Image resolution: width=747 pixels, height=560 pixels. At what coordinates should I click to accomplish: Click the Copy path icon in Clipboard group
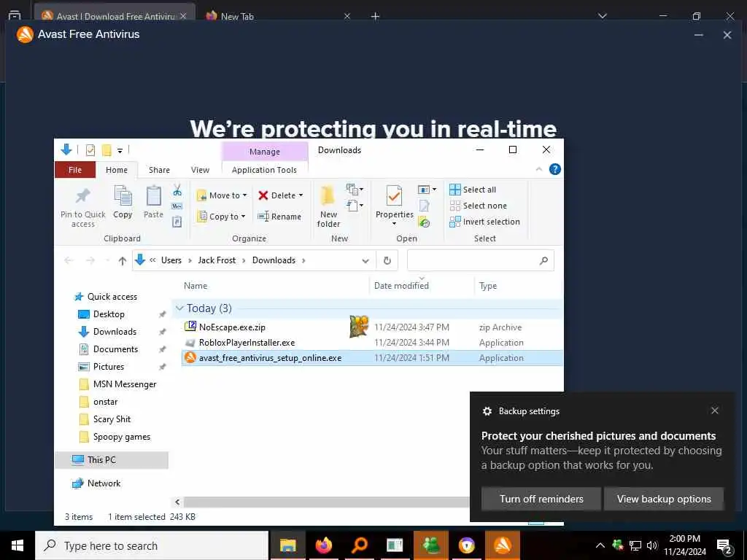click(x=177, y=206)
